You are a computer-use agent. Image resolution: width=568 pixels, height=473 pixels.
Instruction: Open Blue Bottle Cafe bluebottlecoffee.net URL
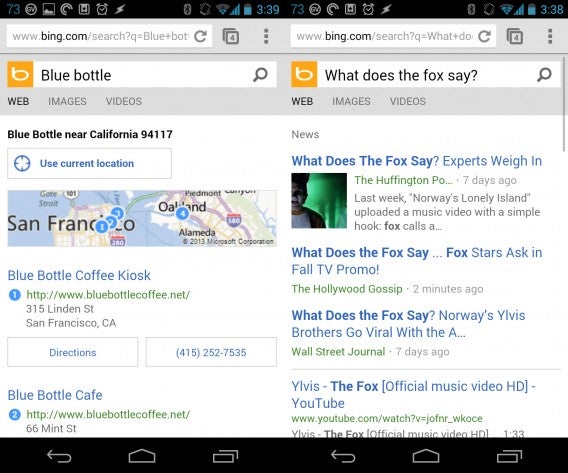point(108,414)
